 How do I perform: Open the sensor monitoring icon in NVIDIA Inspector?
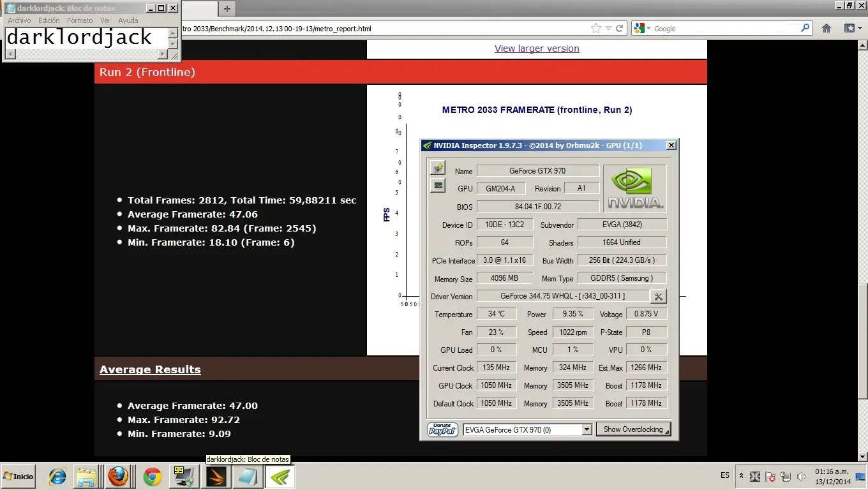tap(438, 186)
